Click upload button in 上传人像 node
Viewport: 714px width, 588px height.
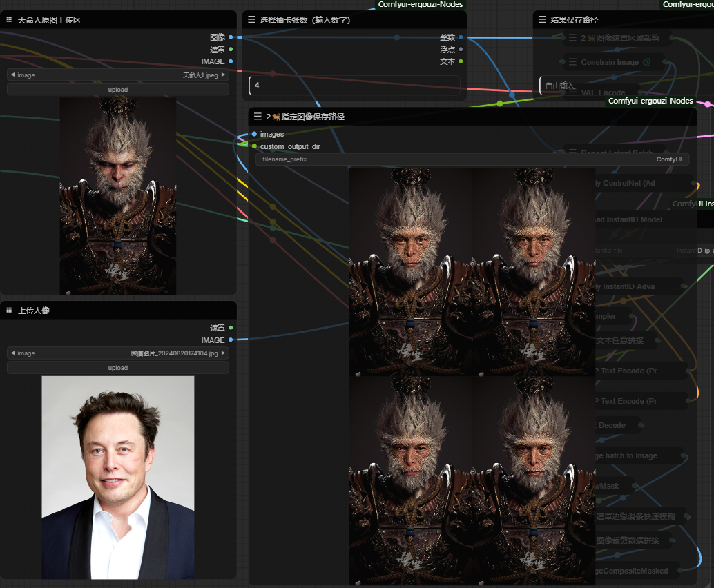pos(118,368)
